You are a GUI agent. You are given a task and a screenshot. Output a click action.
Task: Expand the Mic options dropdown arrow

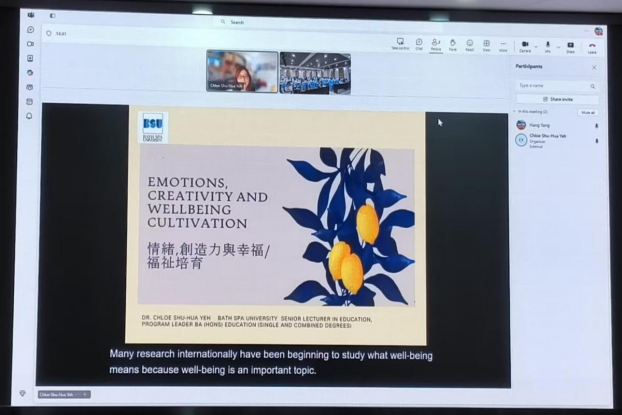pos(559,47)
